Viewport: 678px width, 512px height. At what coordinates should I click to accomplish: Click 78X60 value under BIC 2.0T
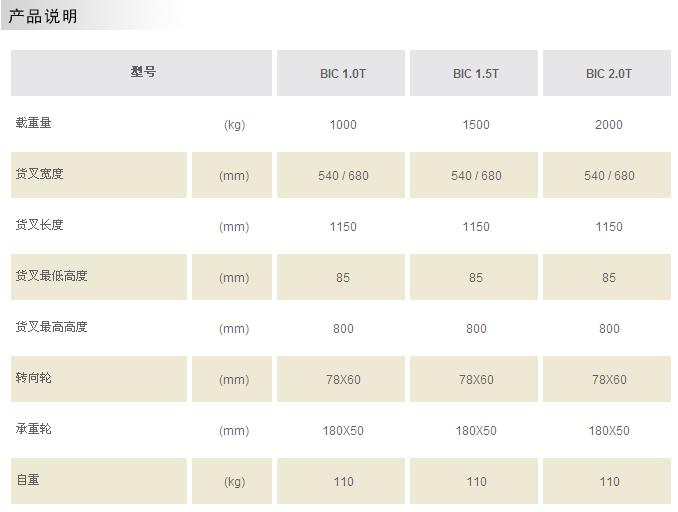pyautogui.click(x=609, y=380)
